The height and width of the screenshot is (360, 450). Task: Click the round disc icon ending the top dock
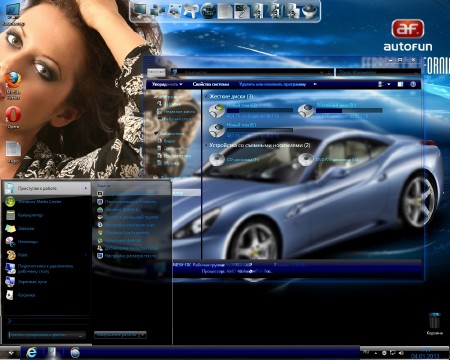click(309, 11)
